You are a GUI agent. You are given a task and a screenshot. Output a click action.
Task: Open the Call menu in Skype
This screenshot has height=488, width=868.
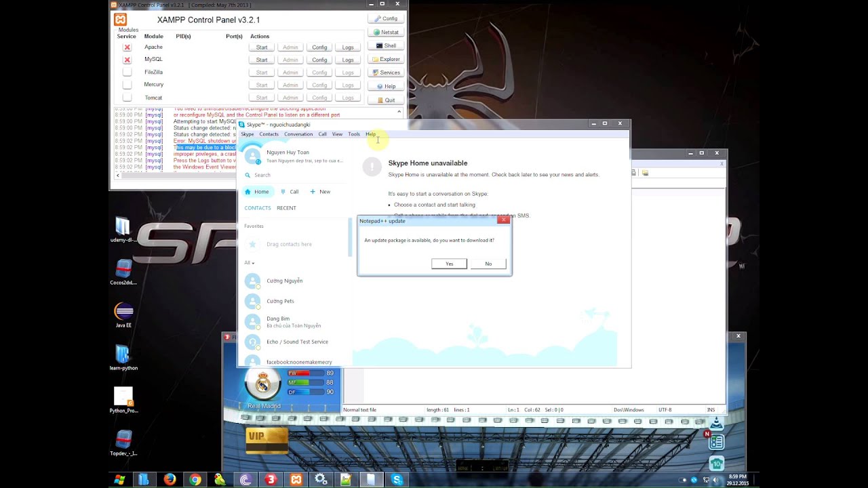(x=323, y=134)
